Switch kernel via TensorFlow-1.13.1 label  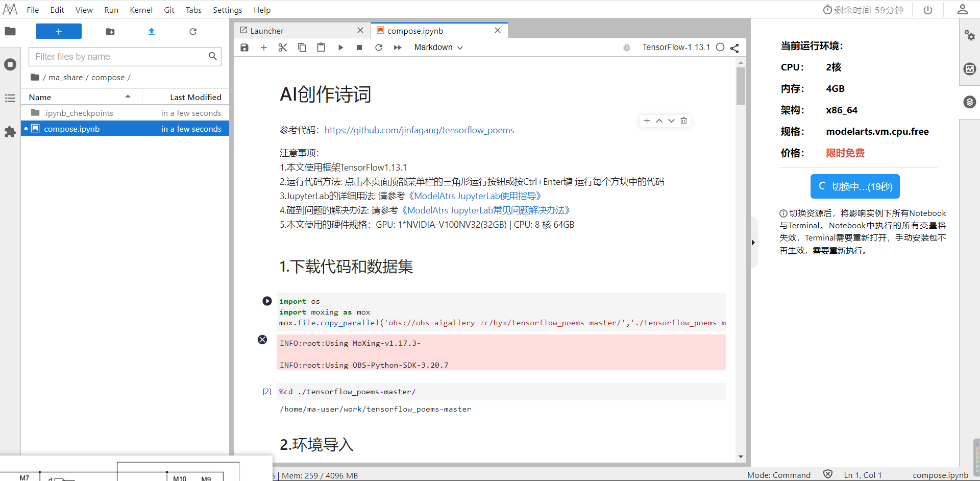pos(676,47)
